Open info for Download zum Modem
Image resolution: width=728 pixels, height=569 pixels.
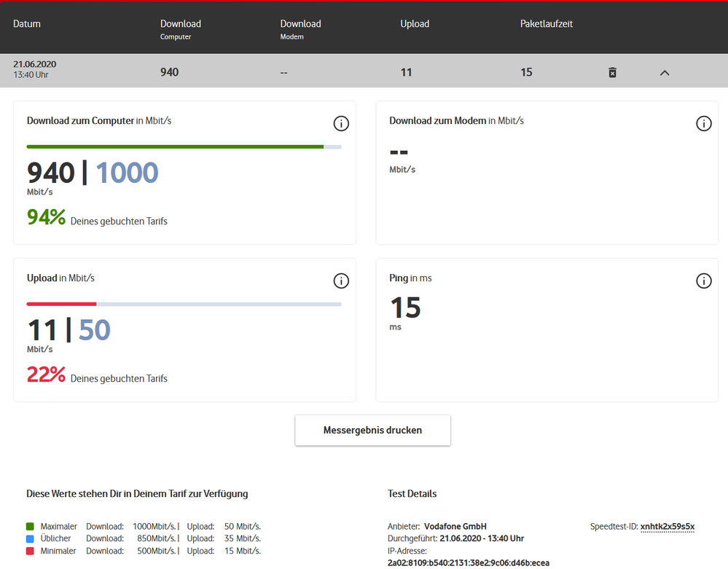[x=703, y=124]
